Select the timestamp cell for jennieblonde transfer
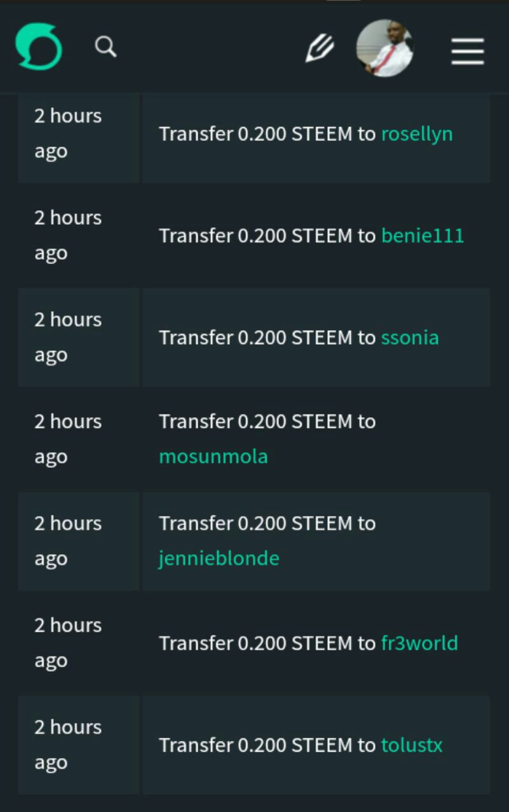Viewport: 509px width, 812px height. click(79, 541)
